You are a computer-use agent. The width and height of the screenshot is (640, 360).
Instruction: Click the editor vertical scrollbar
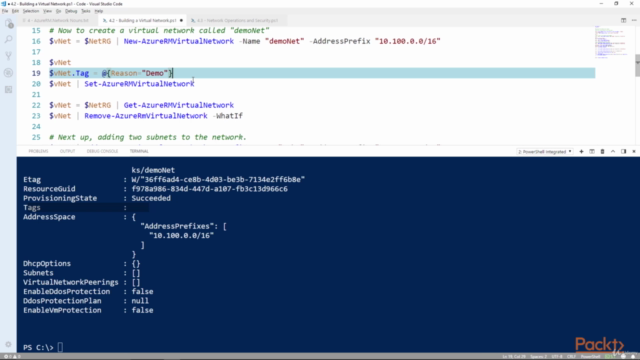(x=637, y=65)
